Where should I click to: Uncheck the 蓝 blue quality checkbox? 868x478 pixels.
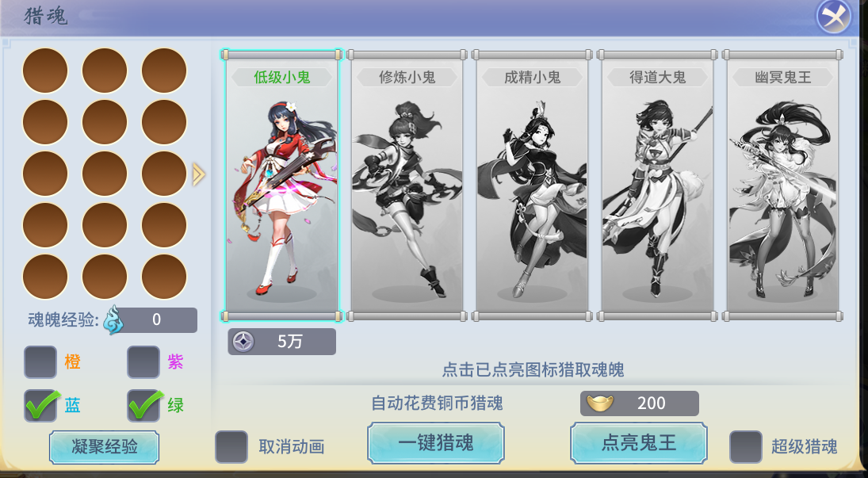(x=40, y=405)
